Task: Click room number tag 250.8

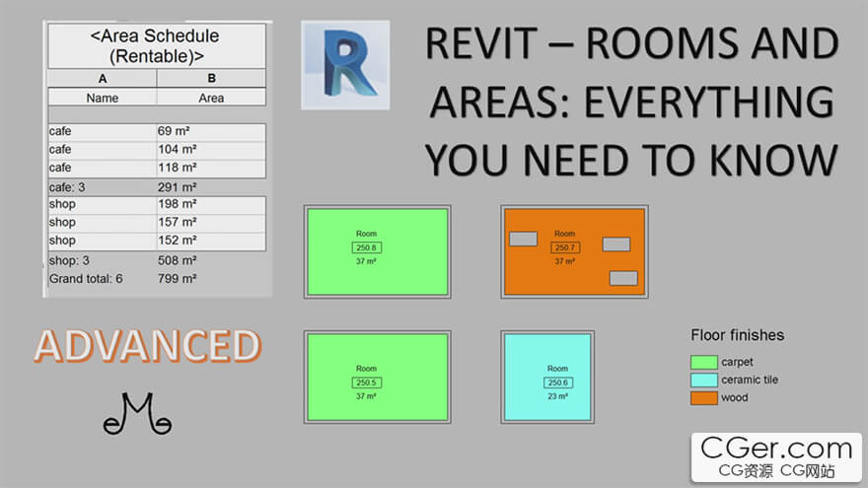Action: coord(367,247)
